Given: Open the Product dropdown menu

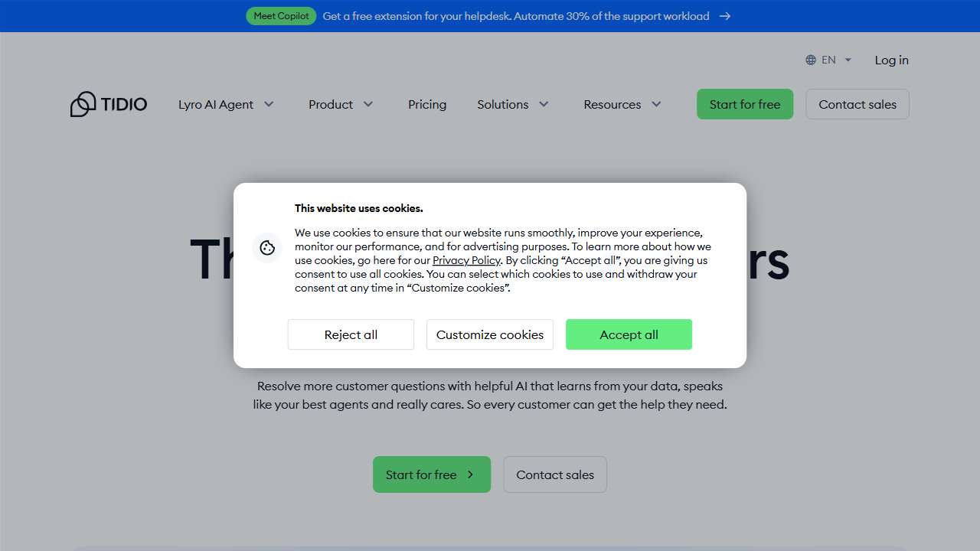Looking at the screenshot, I should (x=341, y=104).
